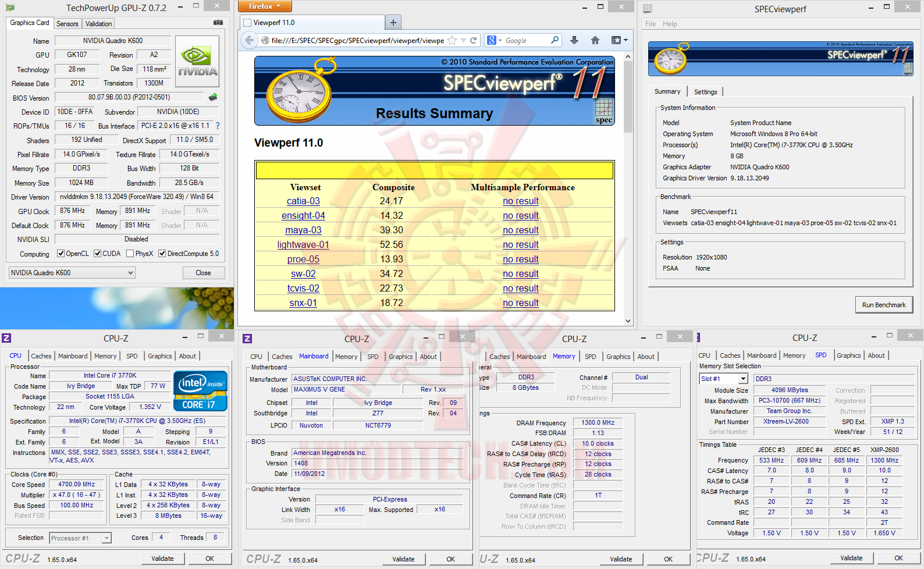Open the orange Firefox menu button
The image size is (924, 569).
(265, 6)
